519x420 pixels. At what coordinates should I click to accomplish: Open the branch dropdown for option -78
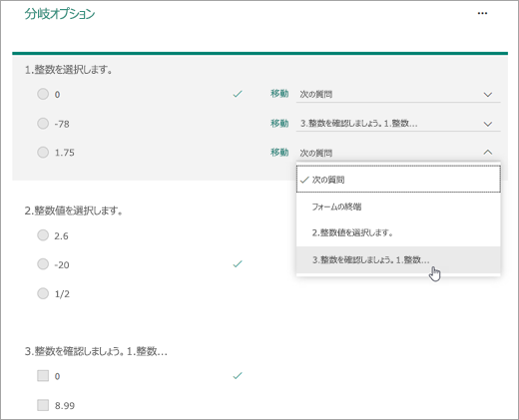coord(398,124)
